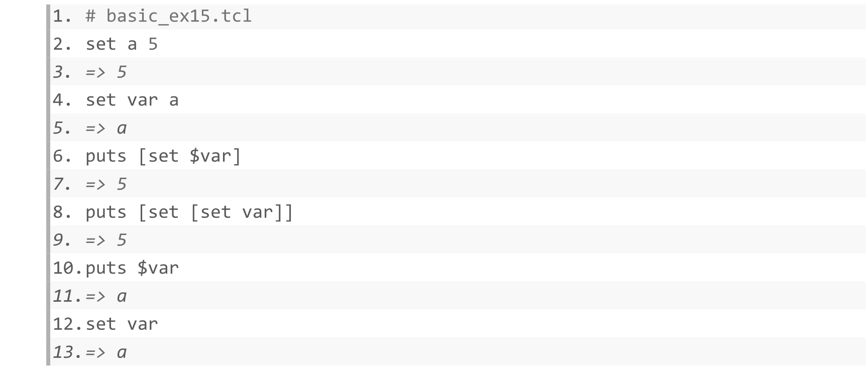Click 'puts [set [set var]]' on line 8
868x374 pixels.
pyautogui.click(x=189, y=212)
